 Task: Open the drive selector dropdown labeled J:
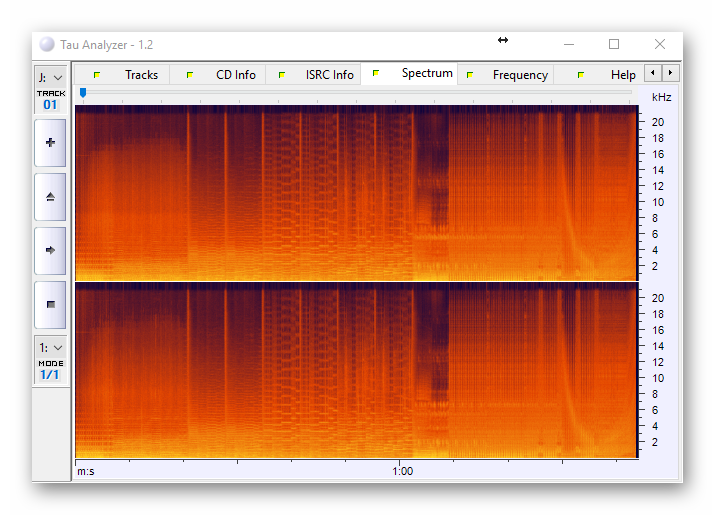pos(50,77)
